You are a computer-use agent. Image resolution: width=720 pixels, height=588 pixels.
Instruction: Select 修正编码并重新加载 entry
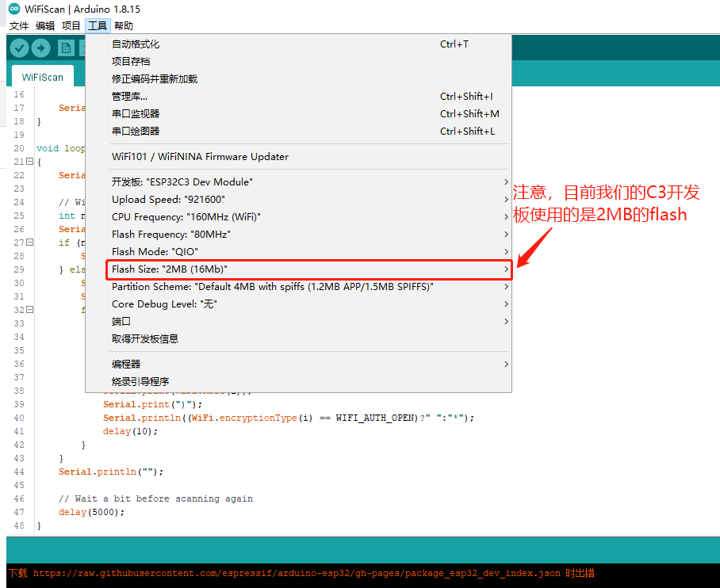click(298, 79)
